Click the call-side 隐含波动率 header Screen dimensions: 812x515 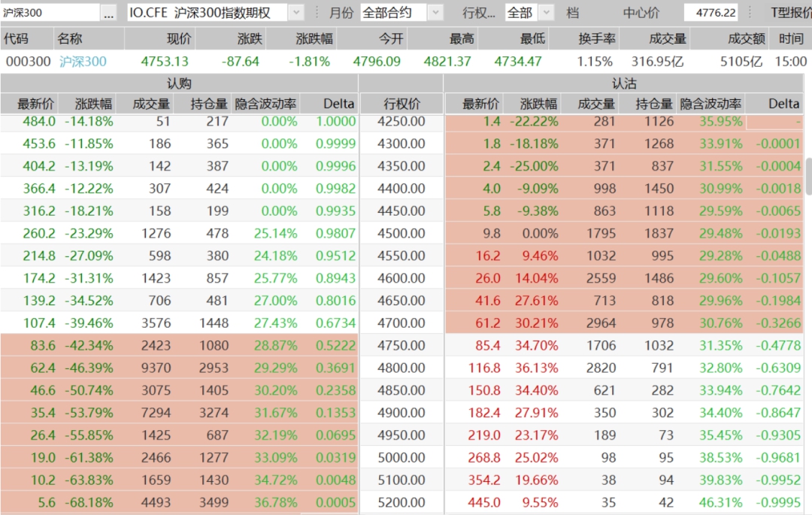click(265, 104)
